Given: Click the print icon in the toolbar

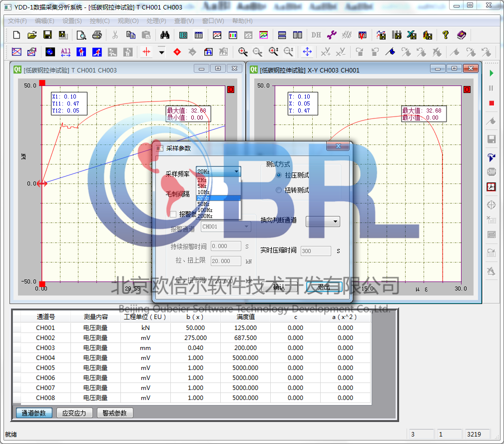Looking at the screenshot, I should click(x=97, y=35).
